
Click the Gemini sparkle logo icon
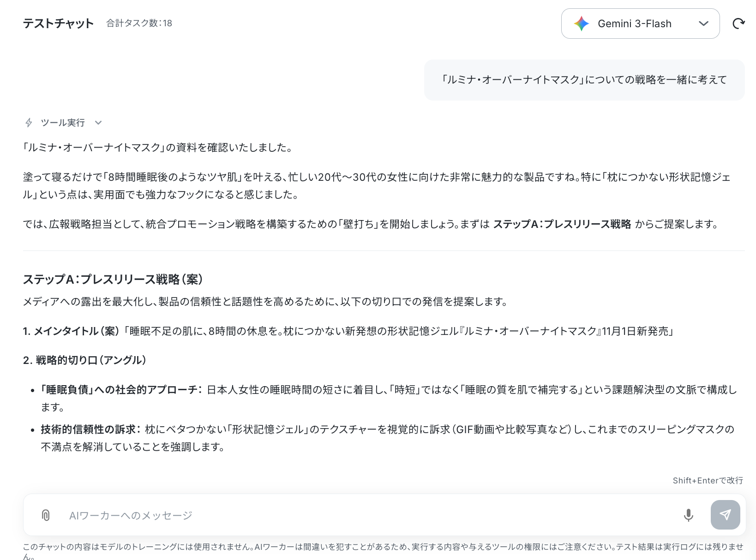tap(582, 24)
